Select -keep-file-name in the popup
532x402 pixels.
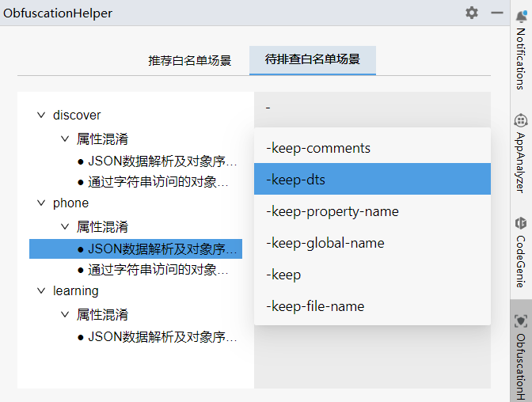tap(315, 306)
